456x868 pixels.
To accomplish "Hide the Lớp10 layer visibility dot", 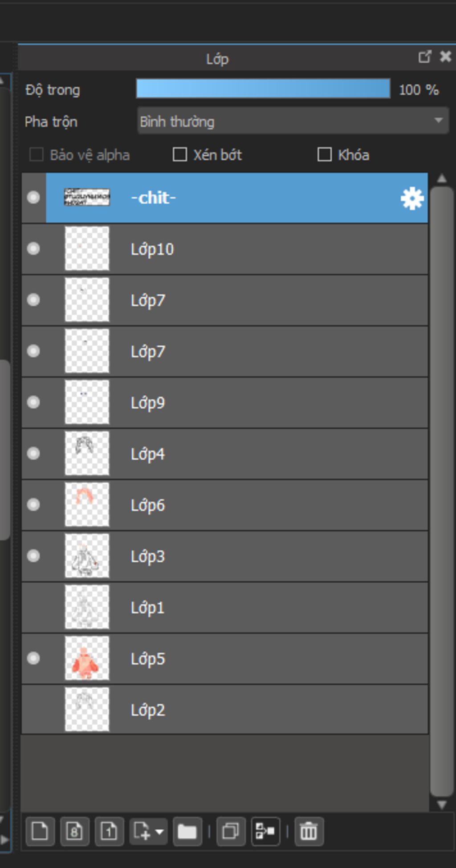I will coord(33,248).
